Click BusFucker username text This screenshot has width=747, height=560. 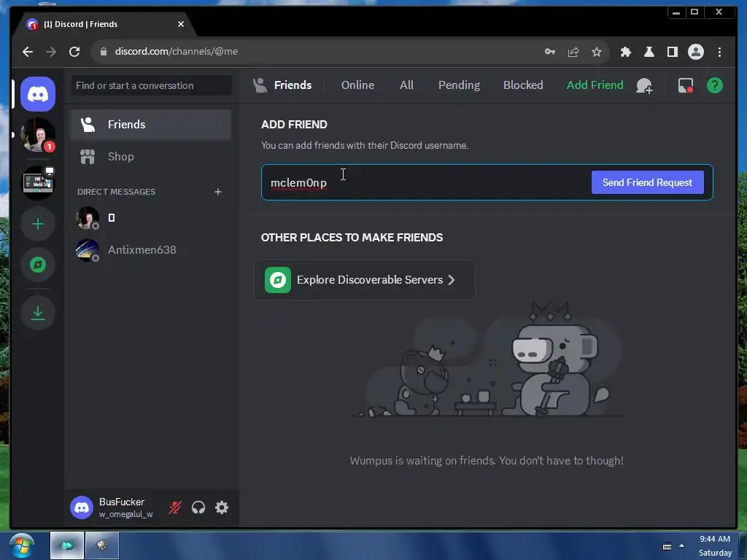[x=122, y=502]
